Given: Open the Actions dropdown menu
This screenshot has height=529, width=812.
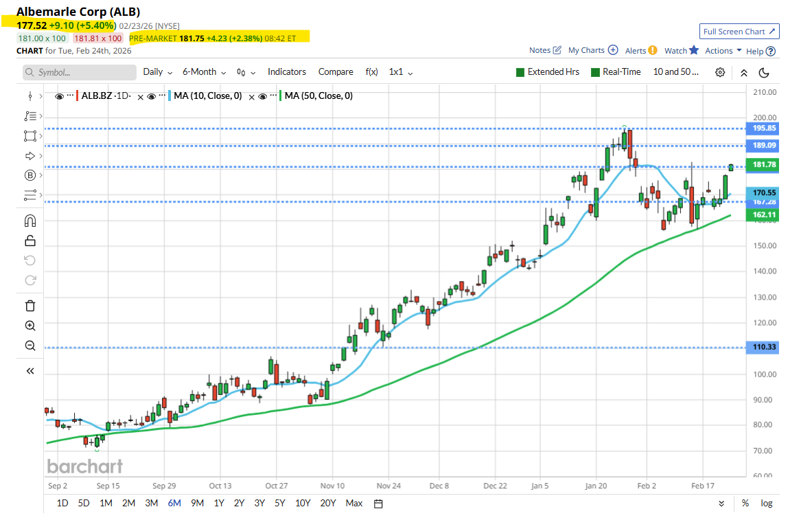Looking at the screenshot, I should 723,50.
